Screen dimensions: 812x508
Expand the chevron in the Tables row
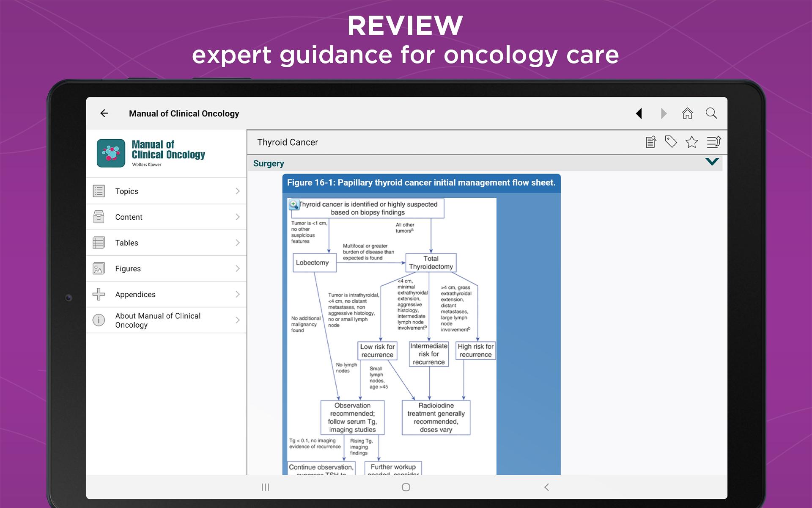click(238, 243)
